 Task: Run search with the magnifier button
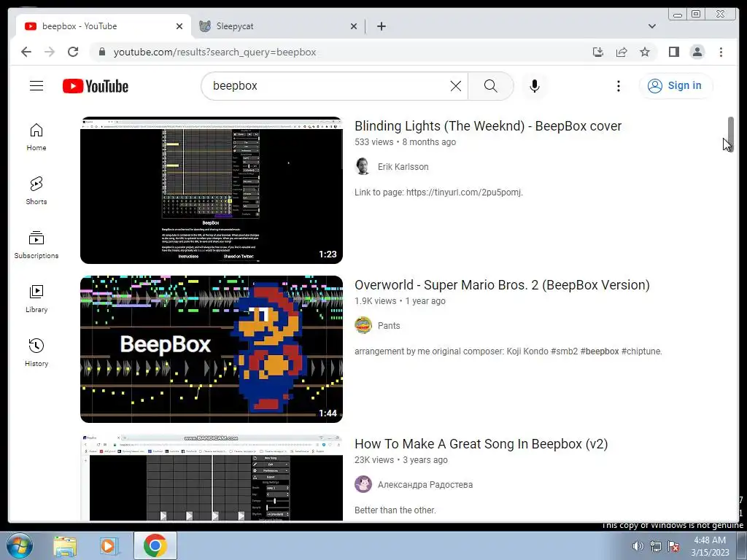click(x=491, y=86)
